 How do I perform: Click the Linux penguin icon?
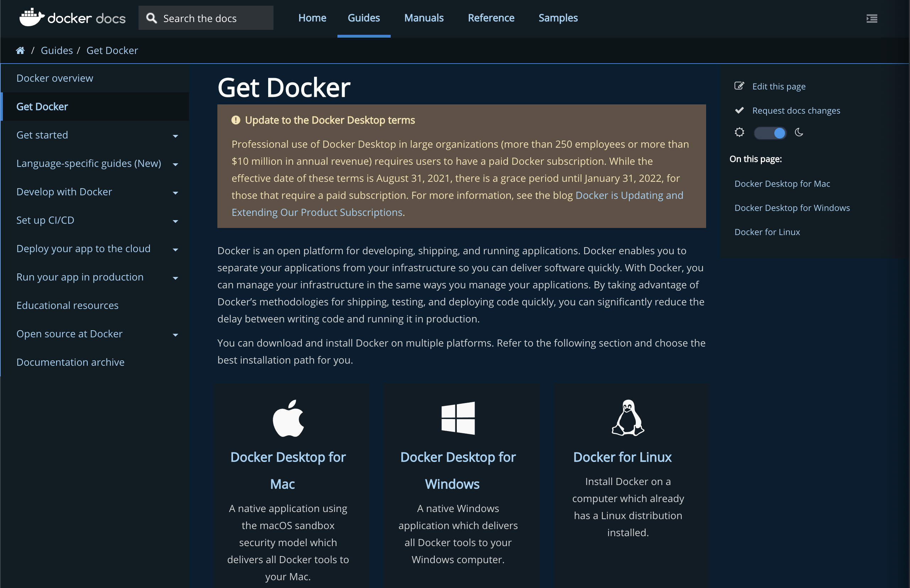pyautogui.click(x=628, y=418)
